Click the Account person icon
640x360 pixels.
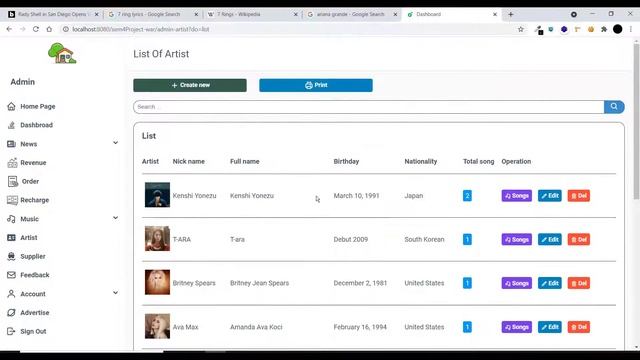click(11, 294)
